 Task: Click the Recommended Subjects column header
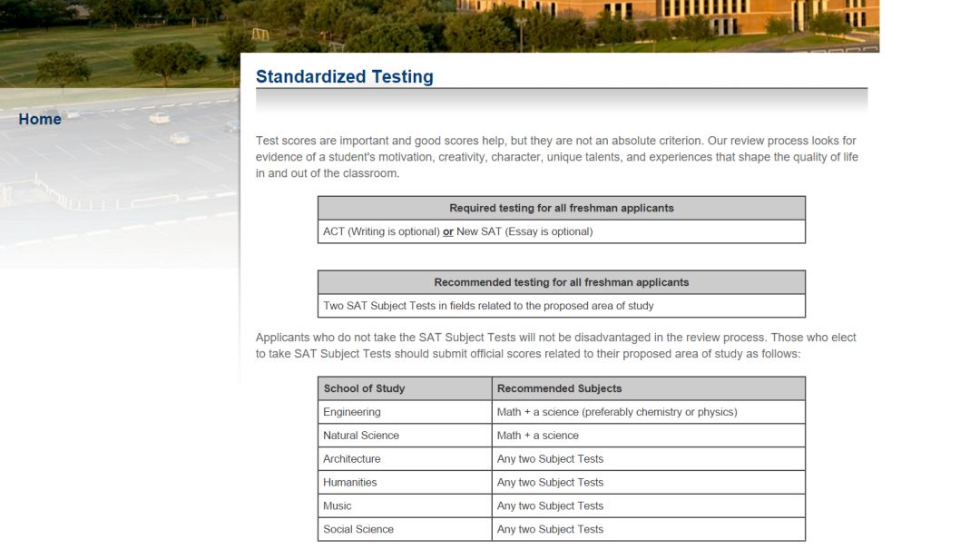648,388
